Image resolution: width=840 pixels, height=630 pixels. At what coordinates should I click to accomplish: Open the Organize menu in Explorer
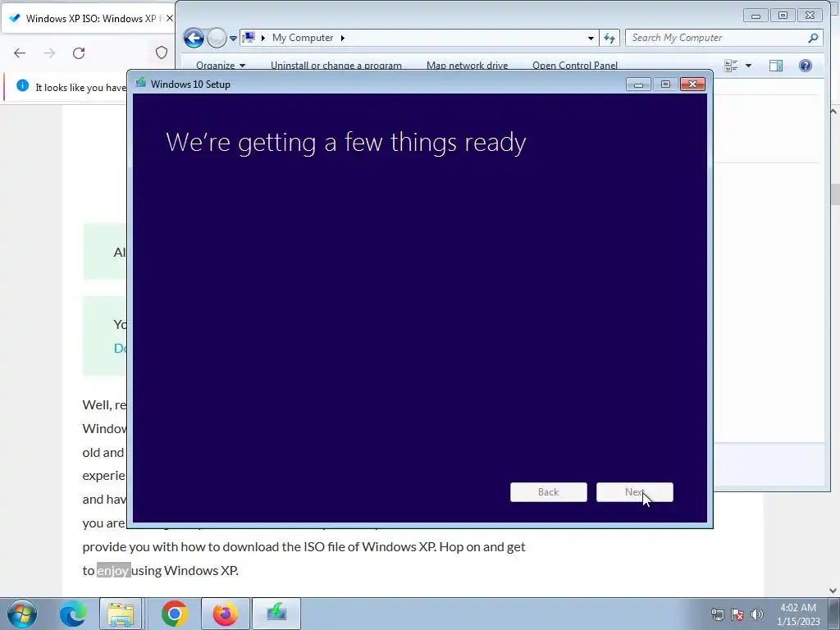click(221, 66)
